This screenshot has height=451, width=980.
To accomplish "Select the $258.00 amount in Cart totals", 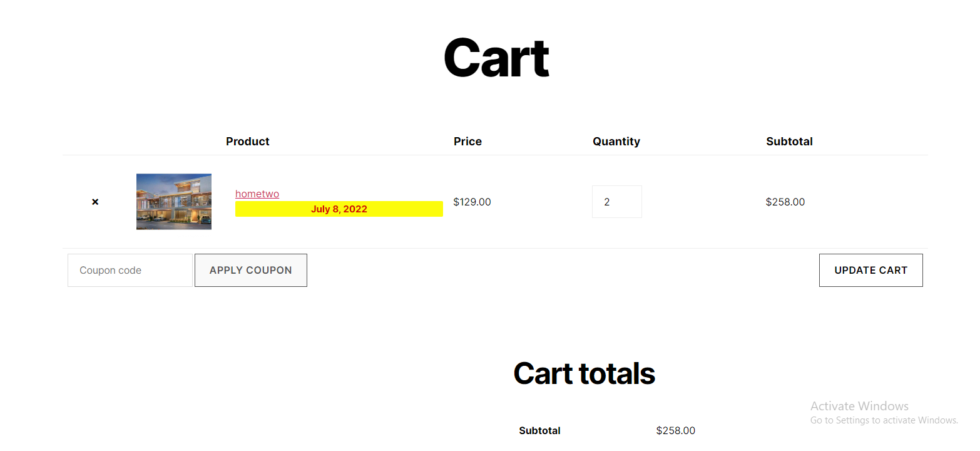I will [x=676, y=431].
